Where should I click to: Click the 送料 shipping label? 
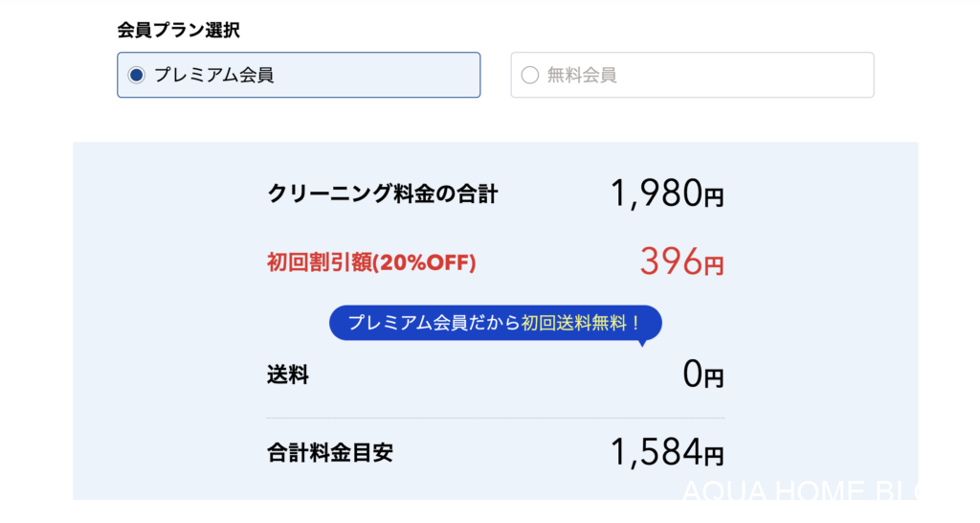[x=287, y=375]
